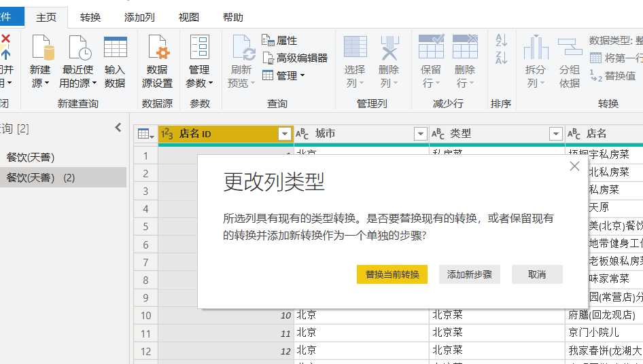This screenshot has height=364, width=643.
Task: Switch to the 帮助 tab
Action: 233,18
